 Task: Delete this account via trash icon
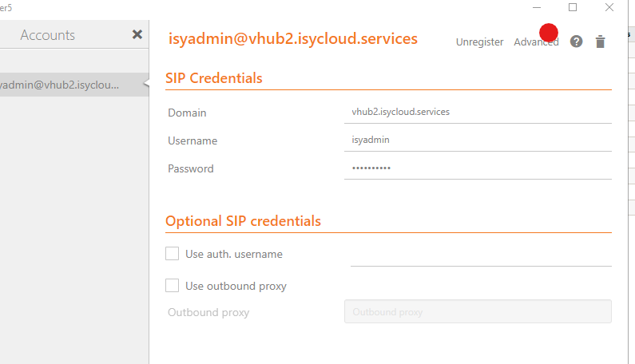click(600, 42)
